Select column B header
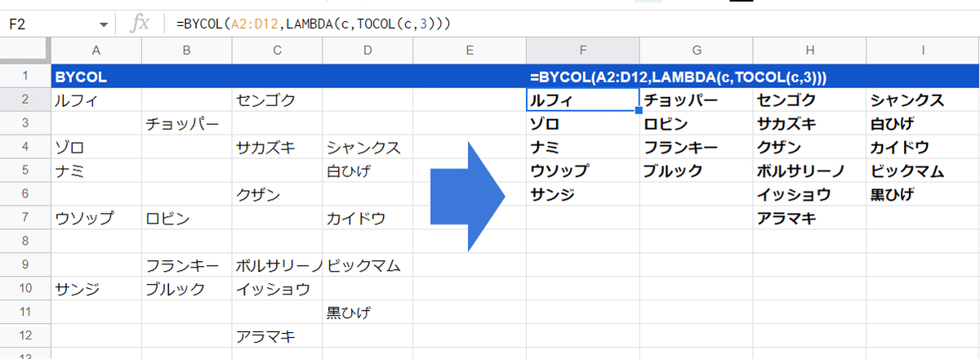Viewport: 980px width, 359px height. 186,51
